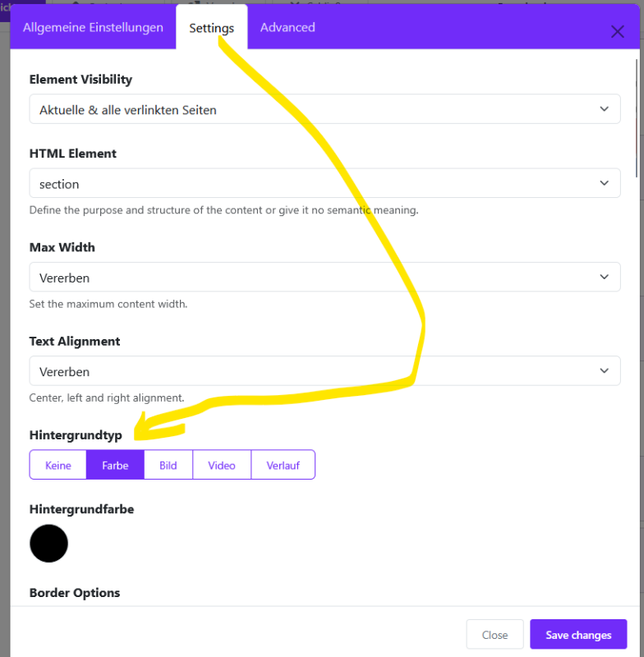The image size is (644, 657).
Task: Switch to the Advanced tab
Action: [287, 27]
